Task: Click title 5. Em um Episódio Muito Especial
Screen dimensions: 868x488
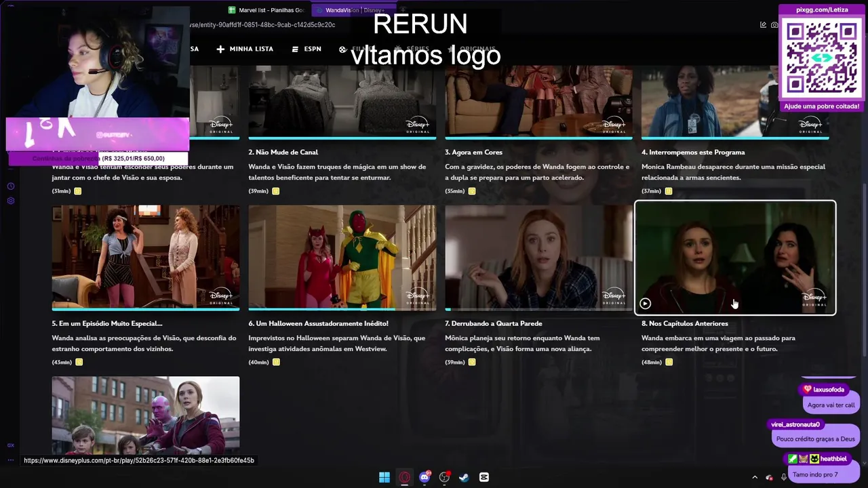Action: 107,323
